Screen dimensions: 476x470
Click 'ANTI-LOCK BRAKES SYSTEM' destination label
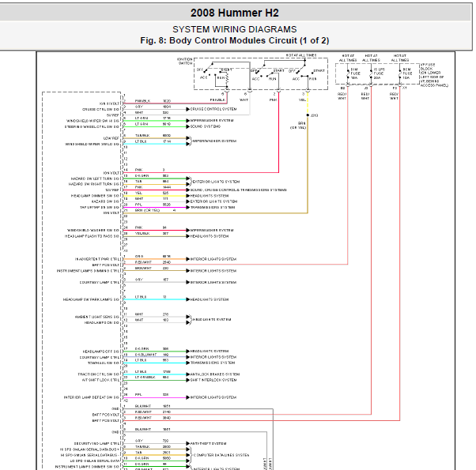click(x=214, y=374)
